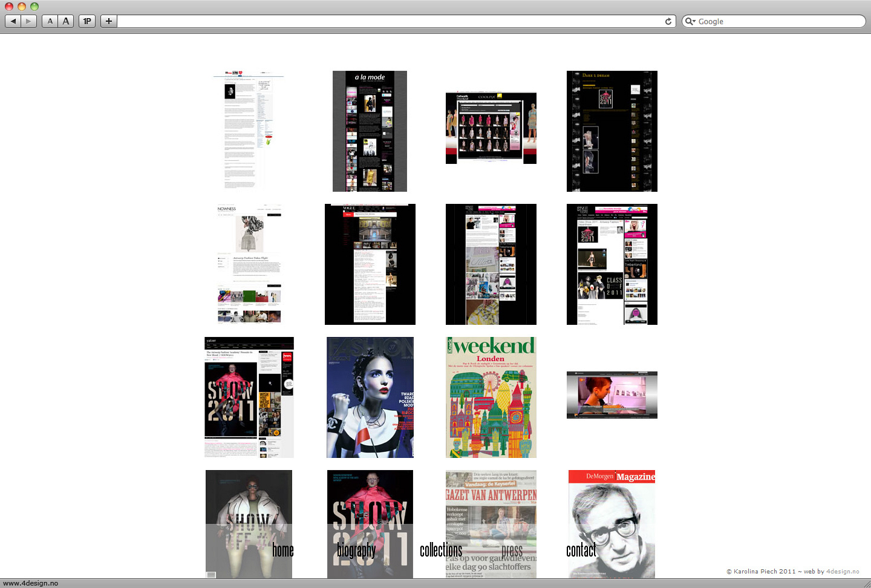Open the Show Off poster thumbnail

[249, 524]
